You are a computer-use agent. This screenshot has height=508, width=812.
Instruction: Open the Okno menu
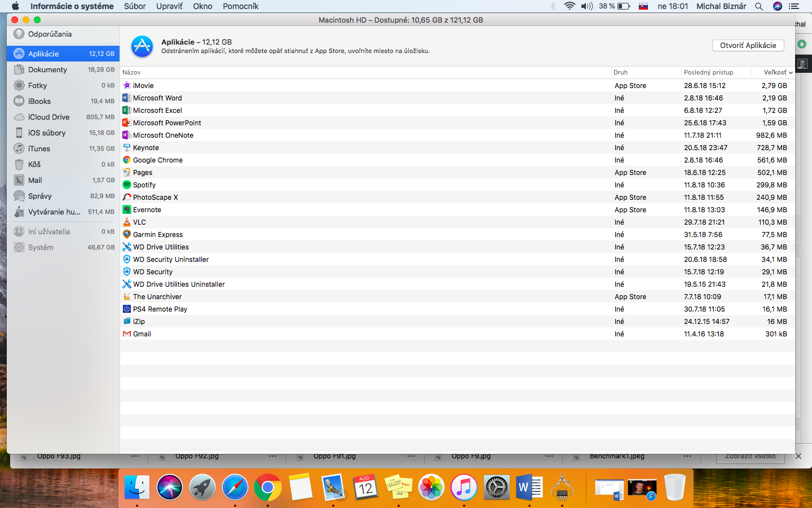coord(202,6)
